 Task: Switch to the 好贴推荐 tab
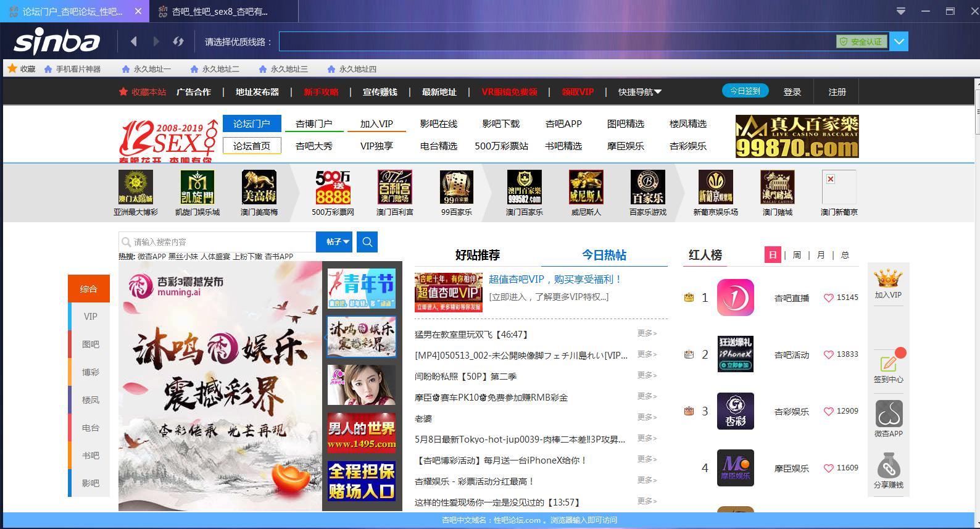(478, 255)
